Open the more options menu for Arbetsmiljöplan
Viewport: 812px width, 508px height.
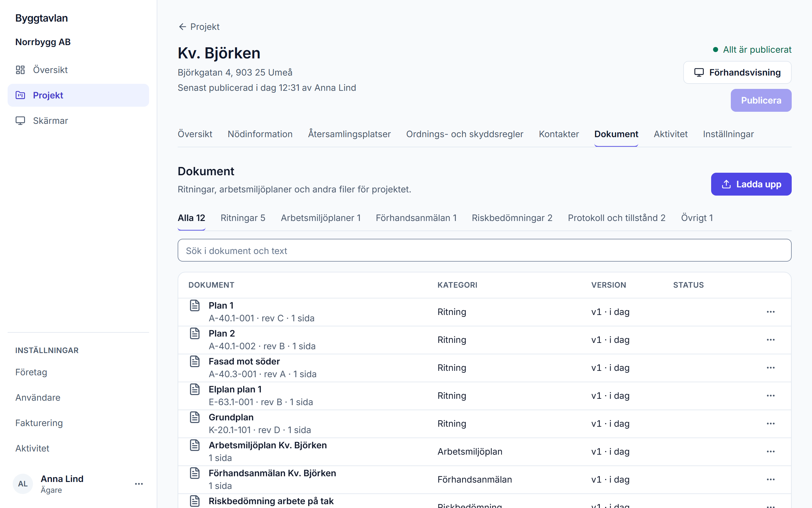[771, 451]
